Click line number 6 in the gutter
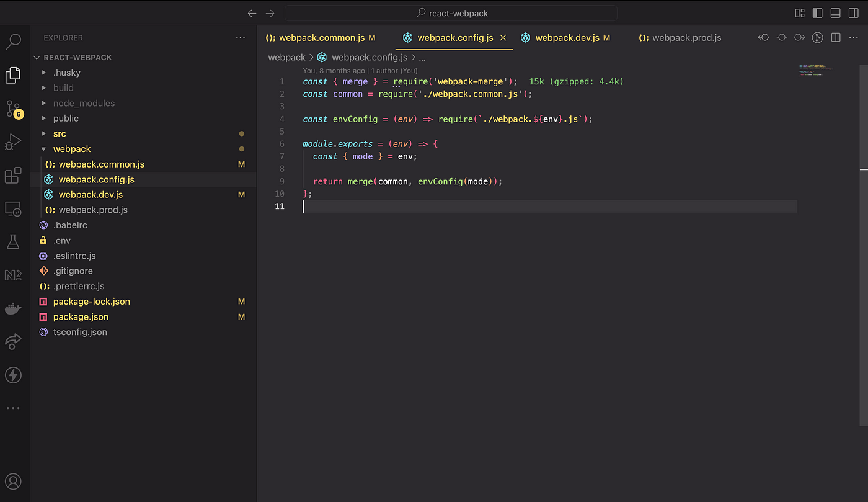Screen dimensions: 868x502 tap(282, 144)
